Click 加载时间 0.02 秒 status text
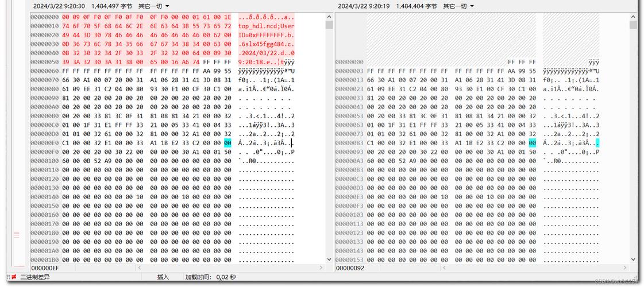This screenshot has width=644, height=287. pos(211,277)
